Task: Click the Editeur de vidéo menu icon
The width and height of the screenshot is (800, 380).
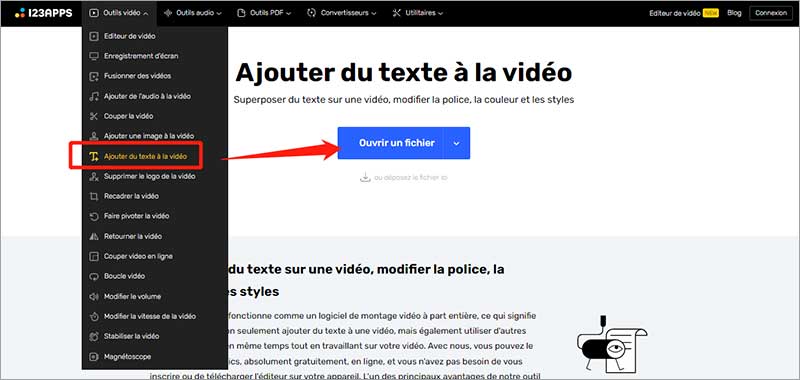Action: tap(93, 36)
